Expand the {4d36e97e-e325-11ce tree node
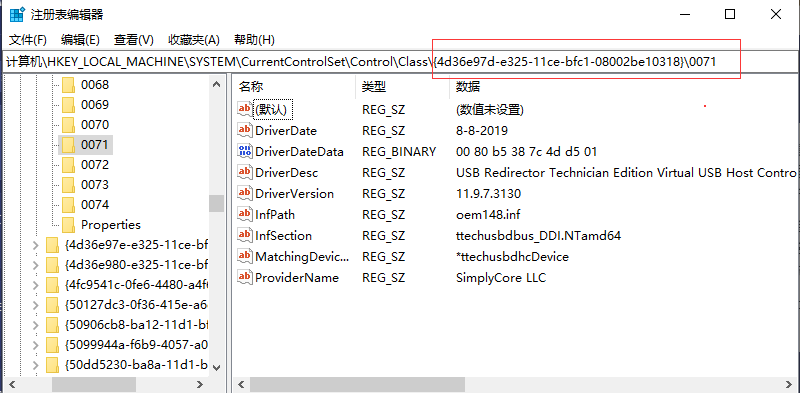800x393 pixels. pyautogui.click(x=35, y=245)
